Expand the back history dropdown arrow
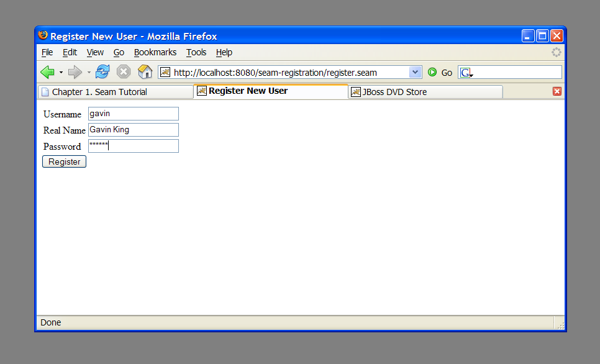The height and width of the screenshot is (364, 600). click(x=61, y=73)
